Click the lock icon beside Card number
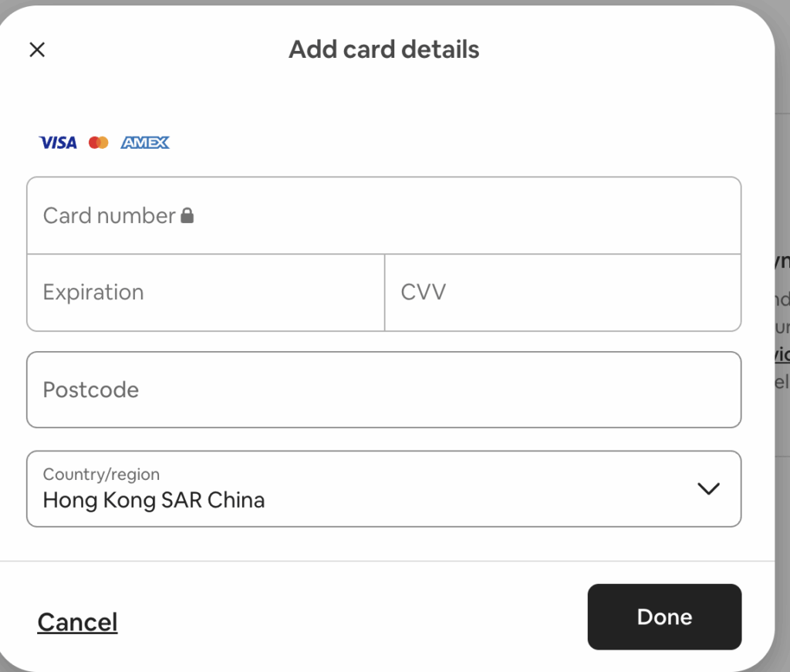 (x=187, y=216)
